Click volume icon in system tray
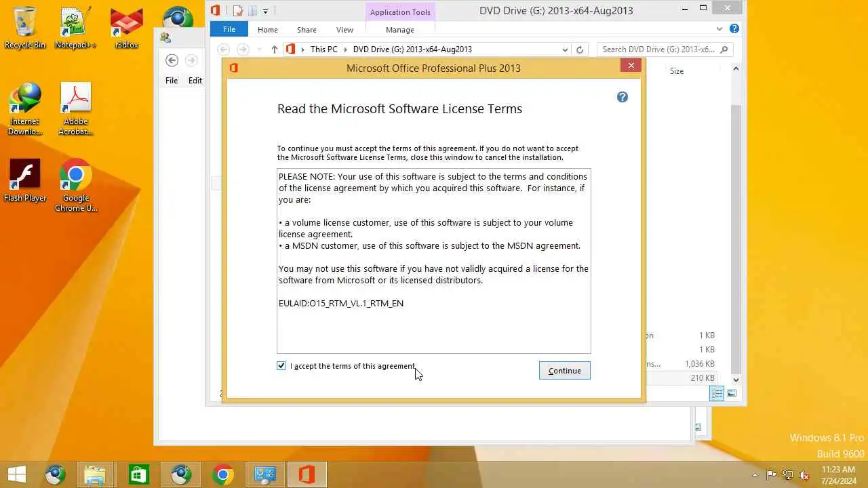 pyautogui.click(x=804, y=474)
